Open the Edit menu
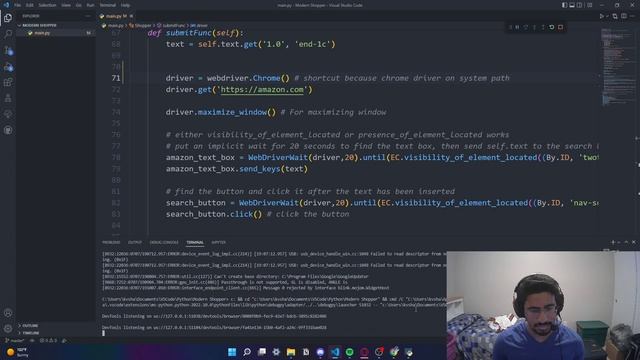The width and height of the screenshot is (640, 360). click(x=30, y=5)
